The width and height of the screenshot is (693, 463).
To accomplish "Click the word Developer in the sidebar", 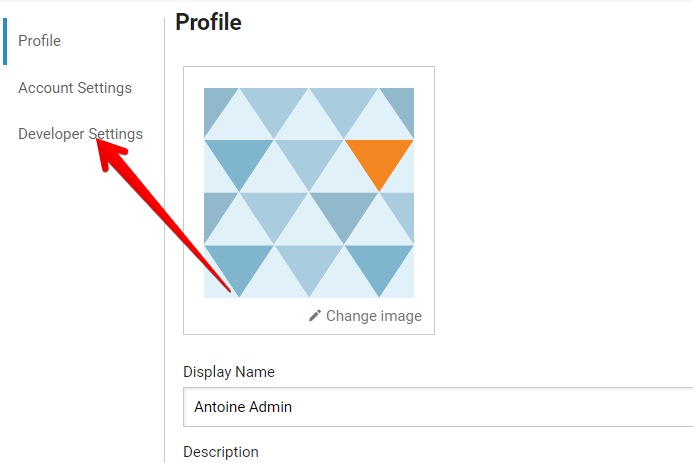I will (51, 134).
